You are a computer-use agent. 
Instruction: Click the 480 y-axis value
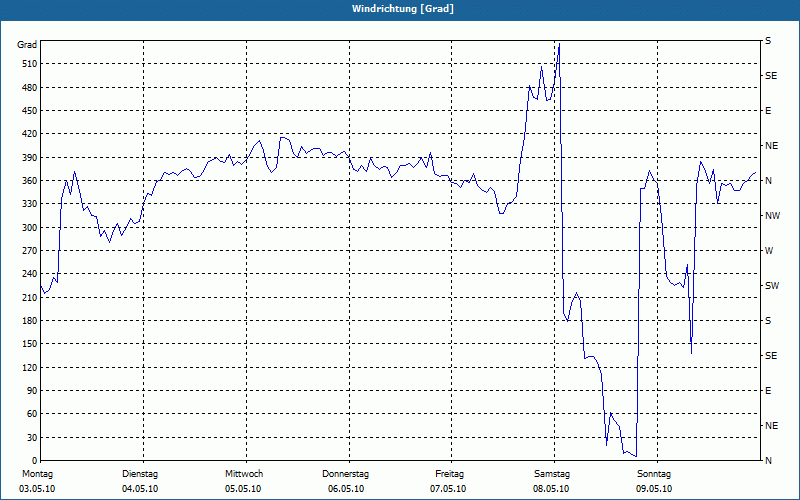(x=30, y=87)
